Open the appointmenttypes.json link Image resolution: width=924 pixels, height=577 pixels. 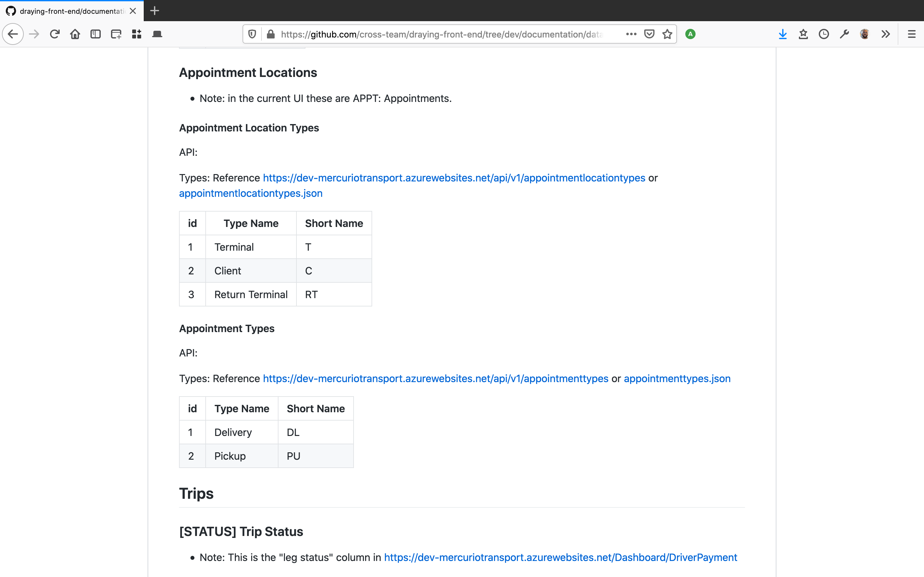point(677,379)
